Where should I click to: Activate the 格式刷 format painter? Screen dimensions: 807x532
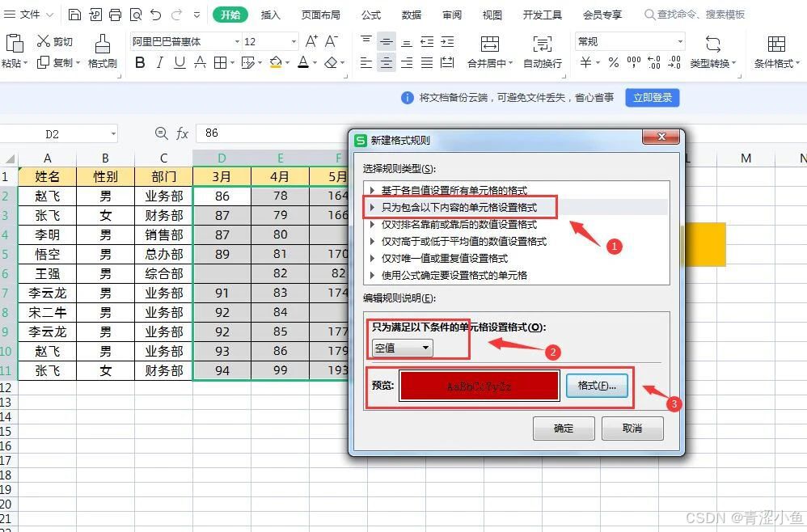[103, 52]
